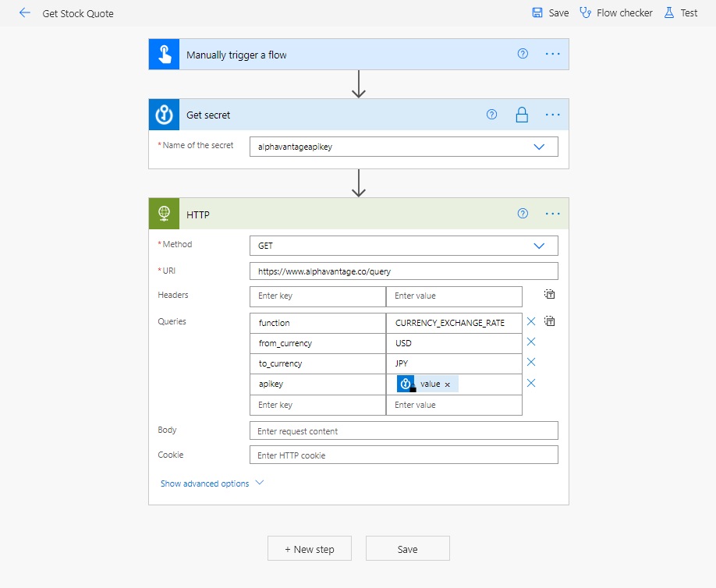Expand the Name of the secret dropdown
This screenshot has height=588, width=716.
tap(539, 147)
